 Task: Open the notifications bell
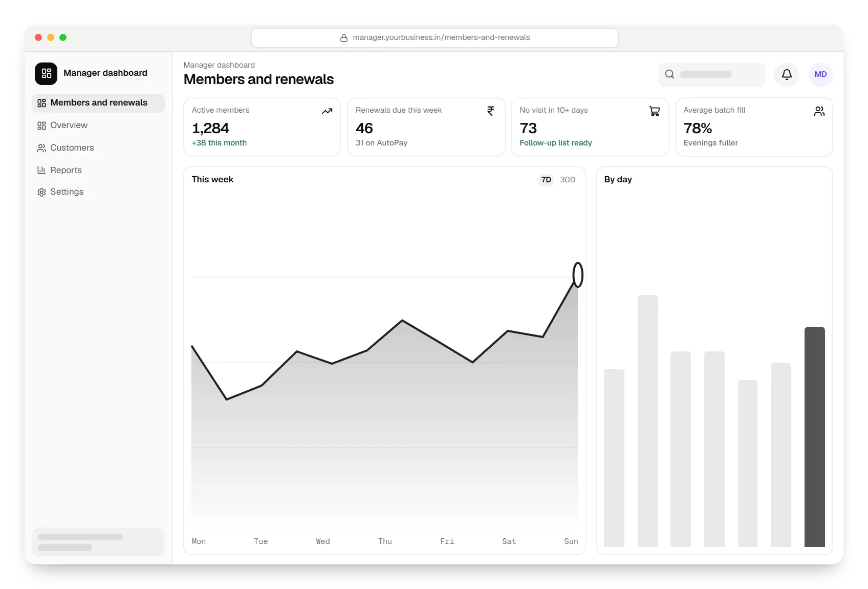787,74
